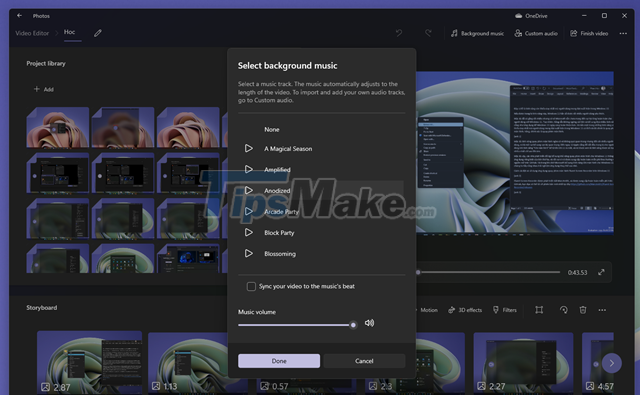Select the storyboard clip with duration 2.87
This screenshot has width=640, height=395.
89,362
